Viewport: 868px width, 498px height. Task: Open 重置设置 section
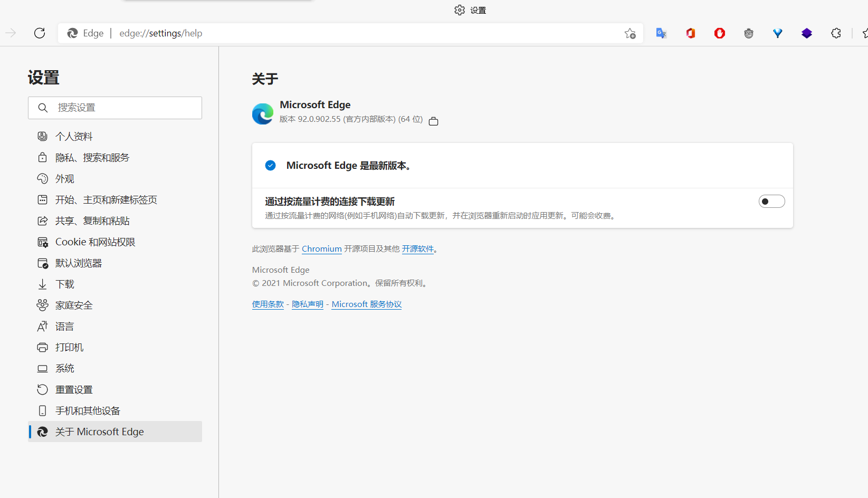tap(115, 389)
